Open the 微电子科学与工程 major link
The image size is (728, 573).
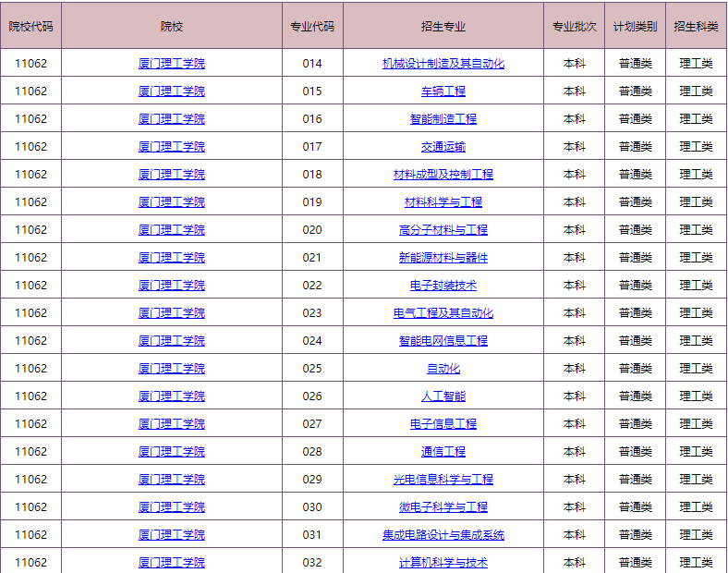point(443,507)
